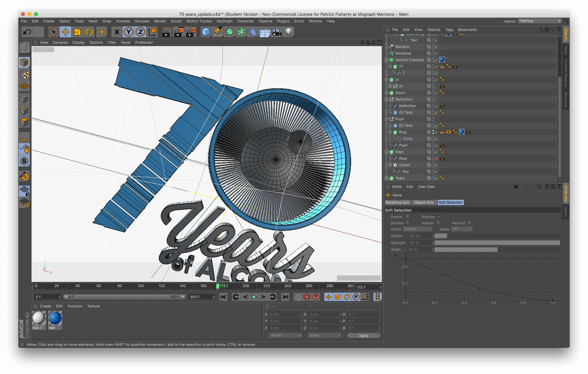Screen dimensions: 588x374
Task: Switch to Object Axis tab
Action: (x=424, y=202)
